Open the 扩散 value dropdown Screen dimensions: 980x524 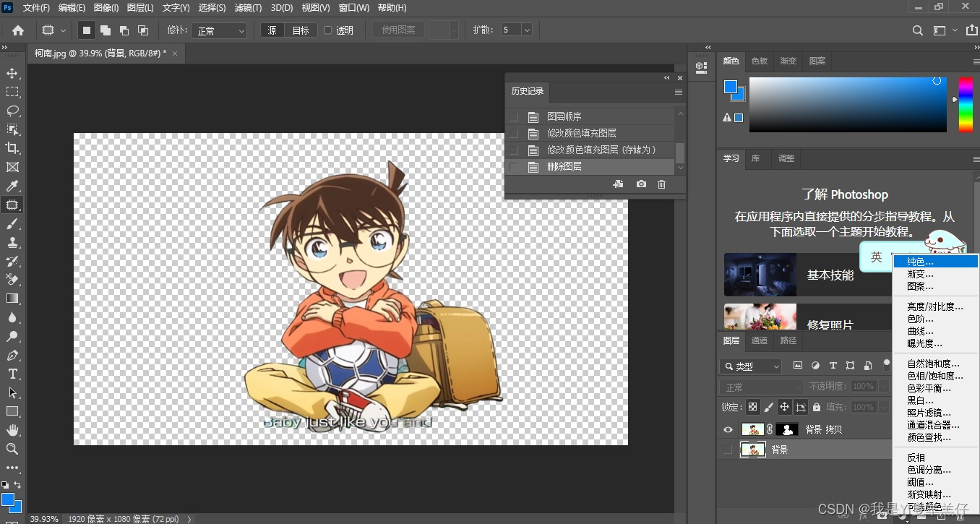pyautogui.click(x=527, y=30)
